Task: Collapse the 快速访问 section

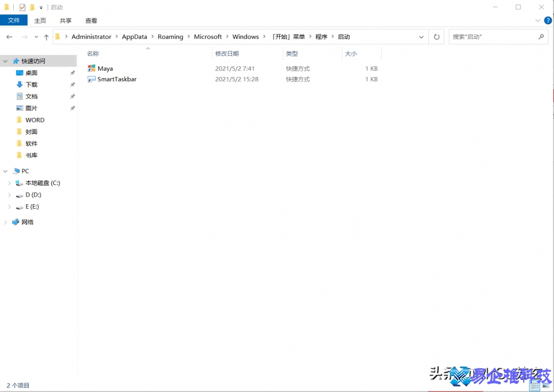Action: pyautogui.click(x=6, y=61)
